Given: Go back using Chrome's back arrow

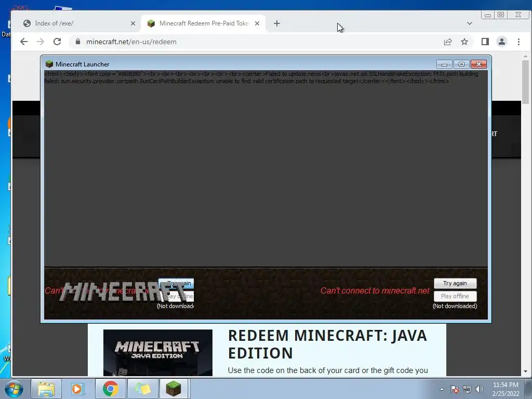Looking at the screenshot, I should [24, 42].
